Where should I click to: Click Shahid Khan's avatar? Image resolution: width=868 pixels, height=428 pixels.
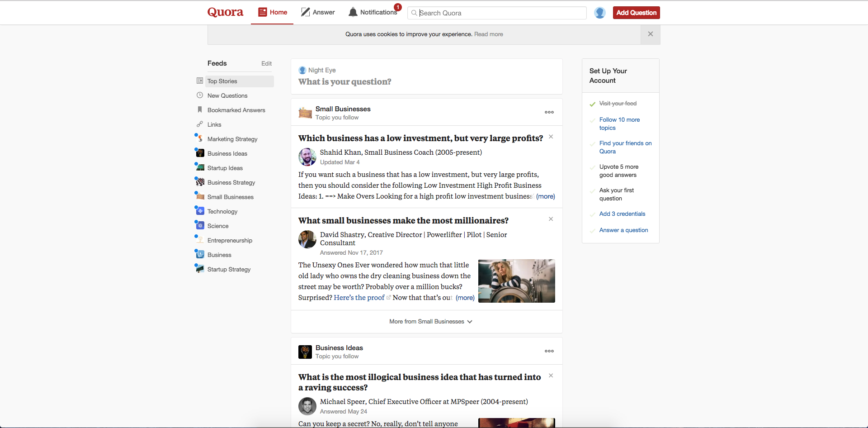coord(307,157)
